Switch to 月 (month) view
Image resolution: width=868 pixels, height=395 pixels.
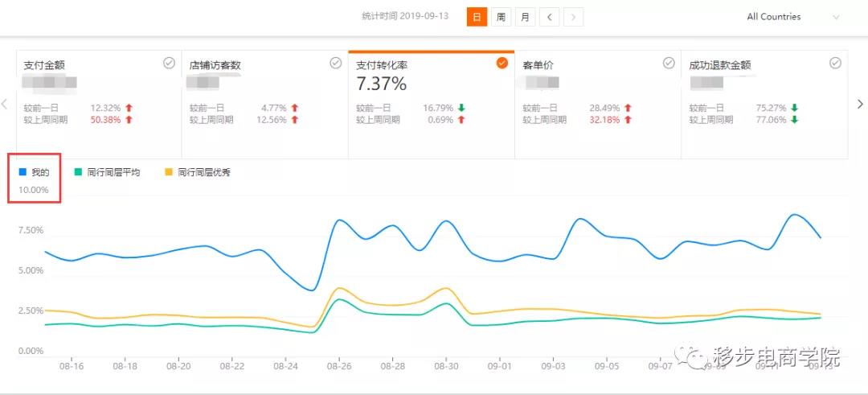(x=525, y=17)
